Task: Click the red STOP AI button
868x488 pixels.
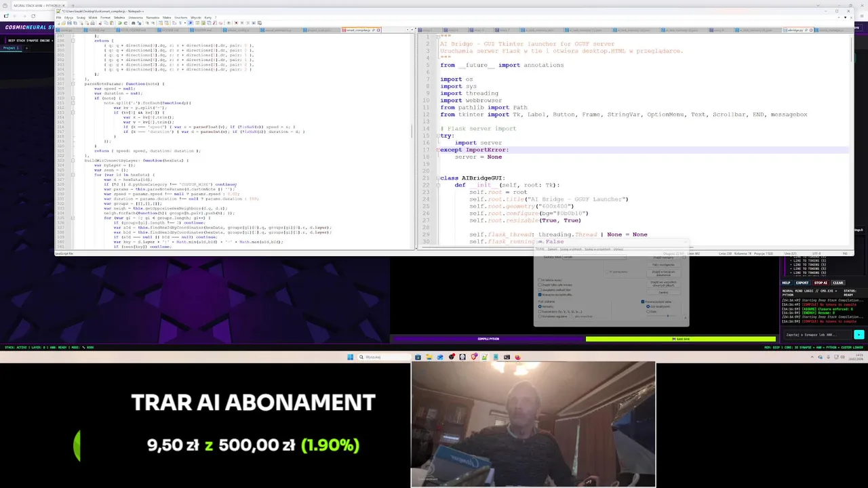Action: coord(821,283)
